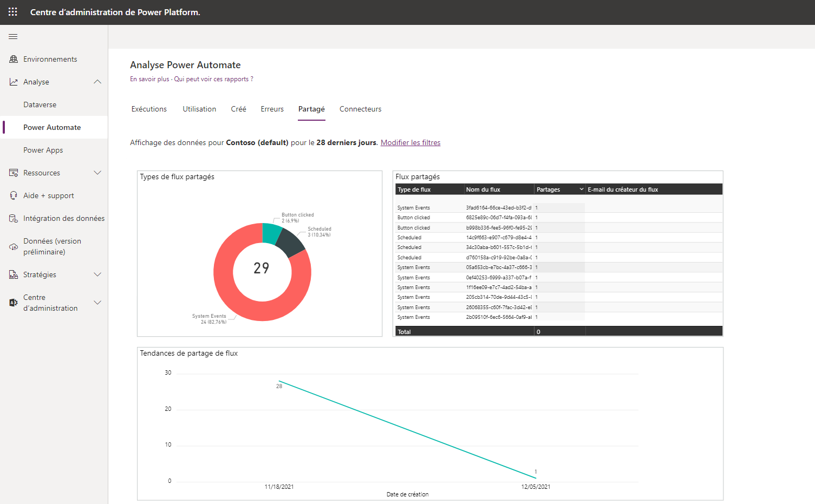Switch to the Utilisation tab
Viewport: 815px width, 504px height.
tap(199, 109)
